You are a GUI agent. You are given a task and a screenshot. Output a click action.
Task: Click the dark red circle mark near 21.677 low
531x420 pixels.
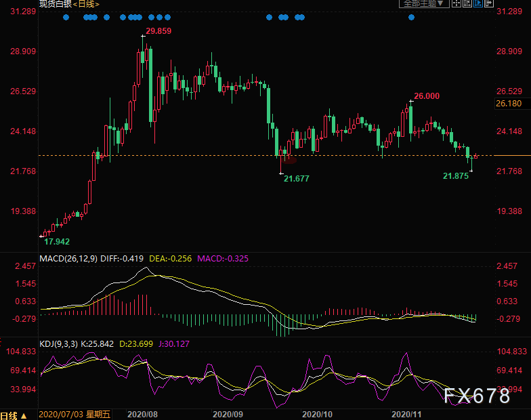point(290,160)
